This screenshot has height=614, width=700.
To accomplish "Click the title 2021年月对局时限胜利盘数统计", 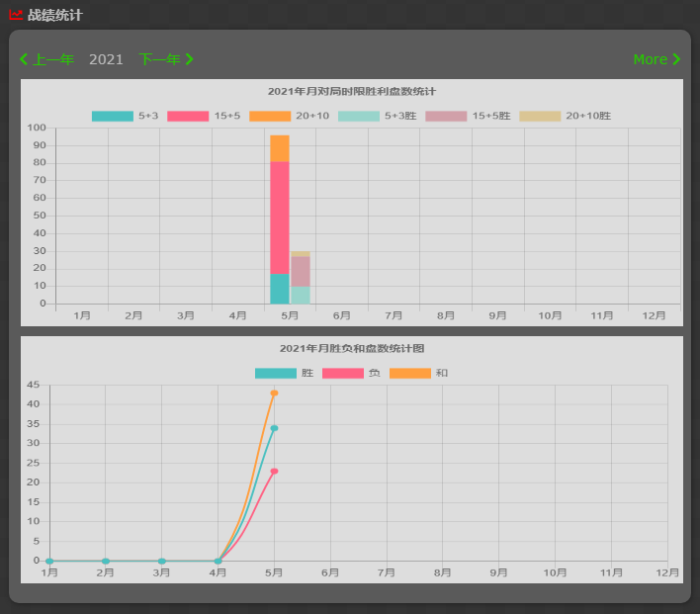I will (352, 92).
